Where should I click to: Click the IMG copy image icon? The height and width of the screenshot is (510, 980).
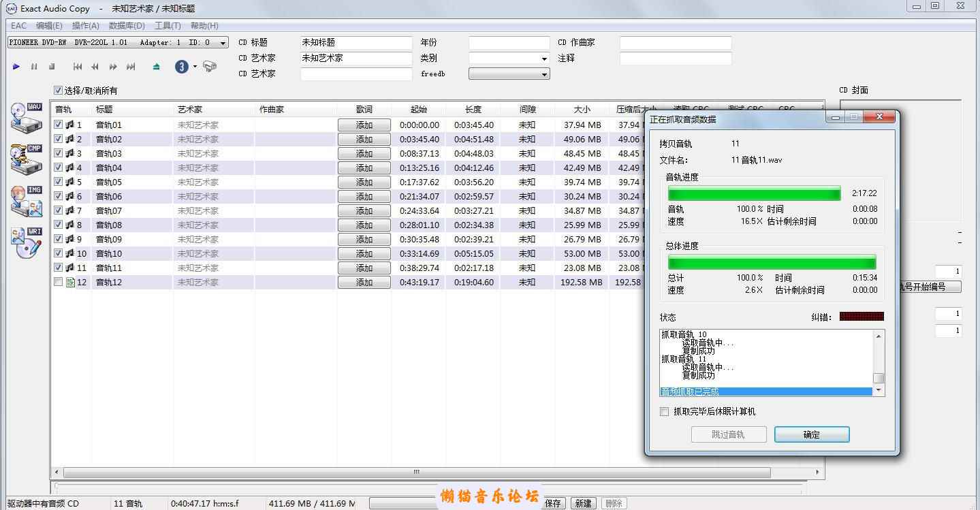[x=27, y=201]
